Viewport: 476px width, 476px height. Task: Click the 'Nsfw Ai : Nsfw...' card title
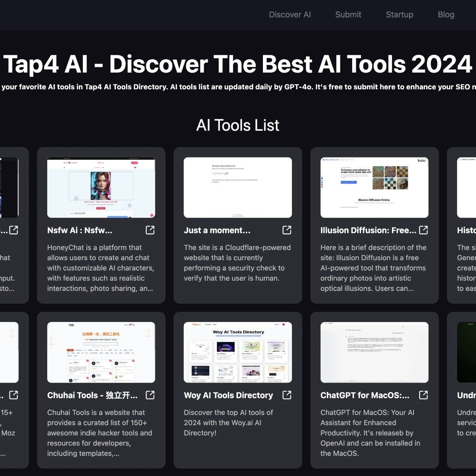(x=80, y=230)
